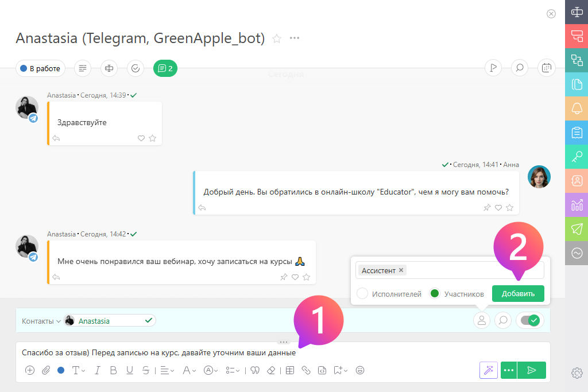
Task: Toggle the green switch in the contacts bar
Action: pyautogui.click(x=530, y=320)
